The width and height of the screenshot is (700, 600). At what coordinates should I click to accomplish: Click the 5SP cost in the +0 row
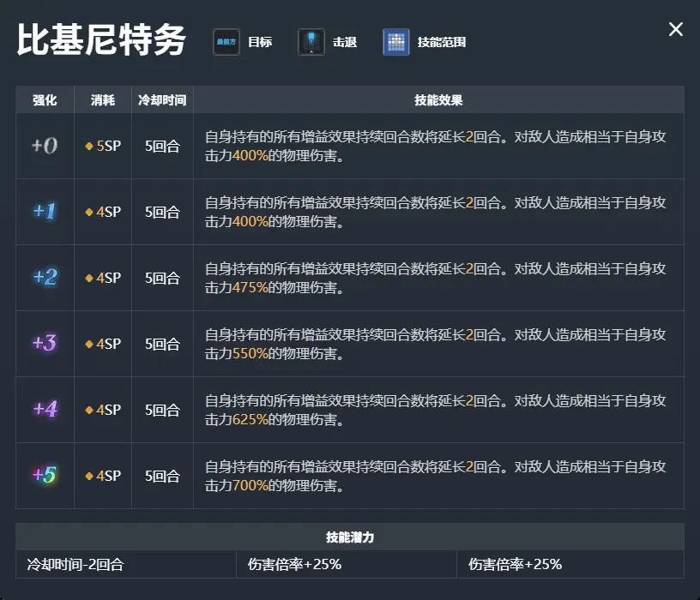tap(103, 146)
